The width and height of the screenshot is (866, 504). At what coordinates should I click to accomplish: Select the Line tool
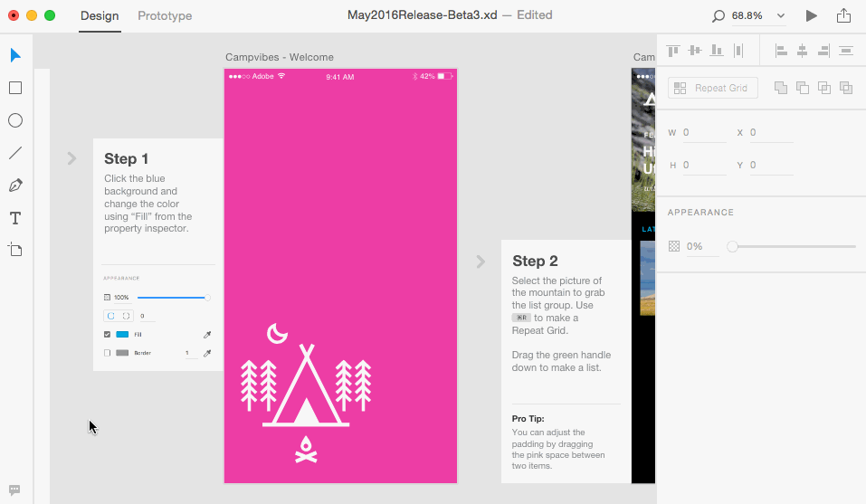click(x=15, y=153)
